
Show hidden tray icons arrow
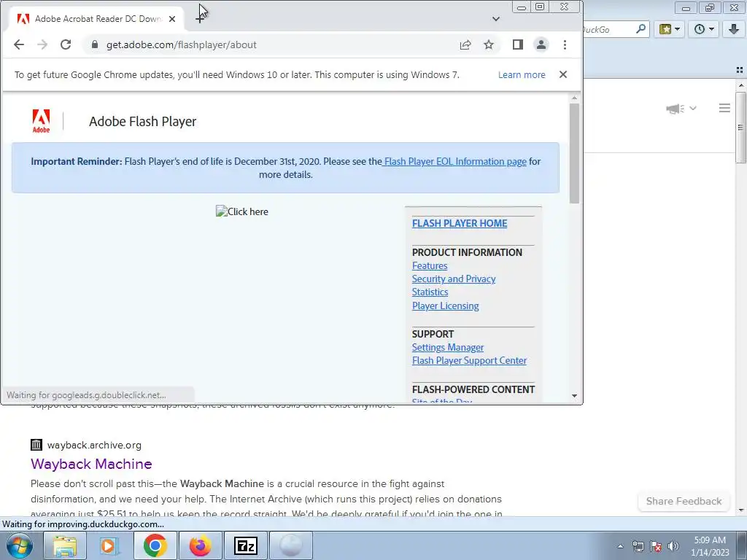point(620,546)
